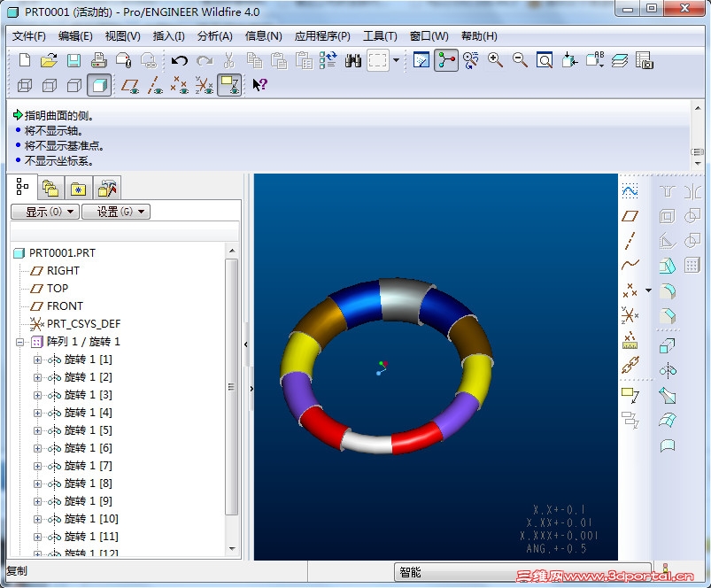Click the navigator panel collapse arrow
This screenshot has height=588, width=711.
(x=246, y=344)
